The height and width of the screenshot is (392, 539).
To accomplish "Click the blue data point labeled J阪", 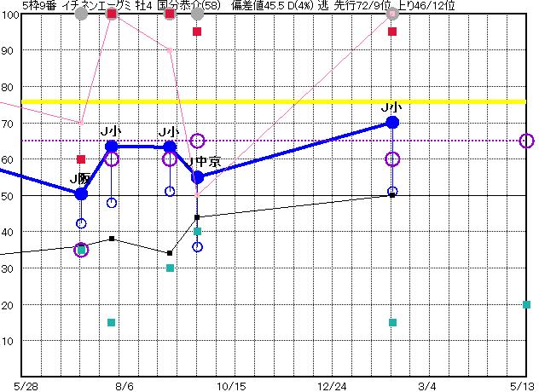I will 81,194.
